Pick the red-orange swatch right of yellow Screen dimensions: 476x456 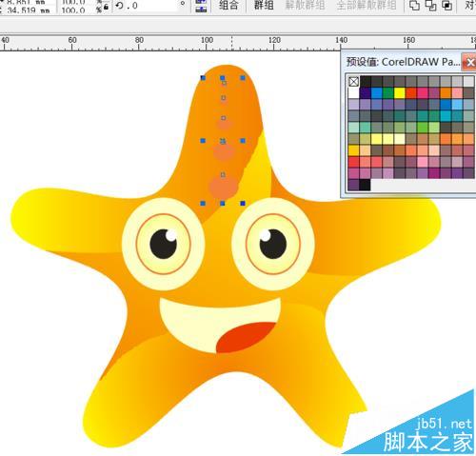pyautogui.click(x=411, y=93)
